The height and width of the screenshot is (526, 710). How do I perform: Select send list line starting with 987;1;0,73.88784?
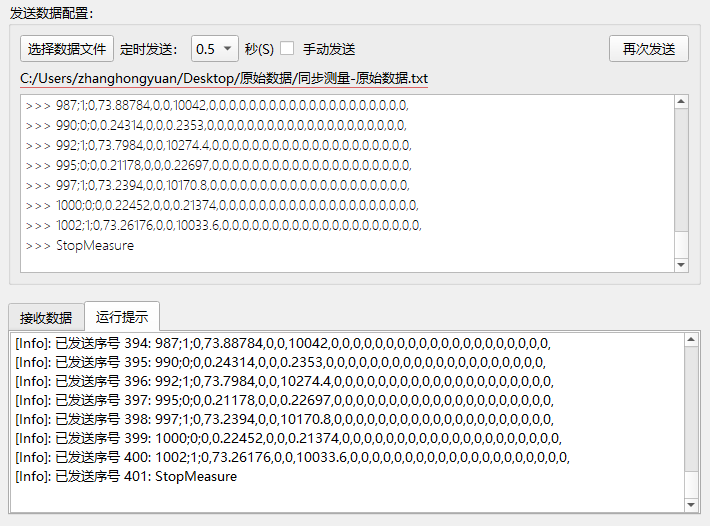point(217,105)
